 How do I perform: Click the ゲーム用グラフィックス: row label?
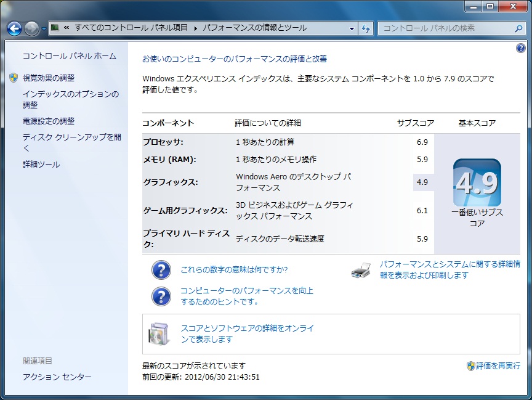pos(185,211)
